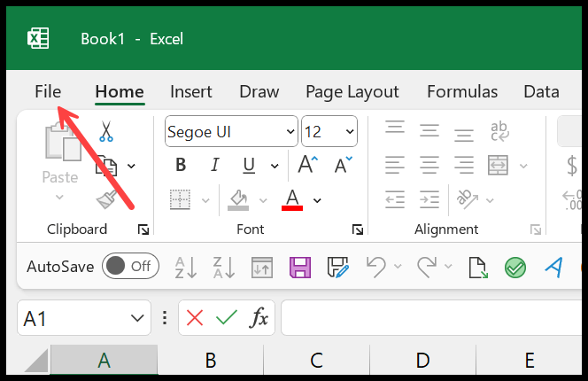The image size is (588, 381).
Task: Align text right
Action: (464, 165)
